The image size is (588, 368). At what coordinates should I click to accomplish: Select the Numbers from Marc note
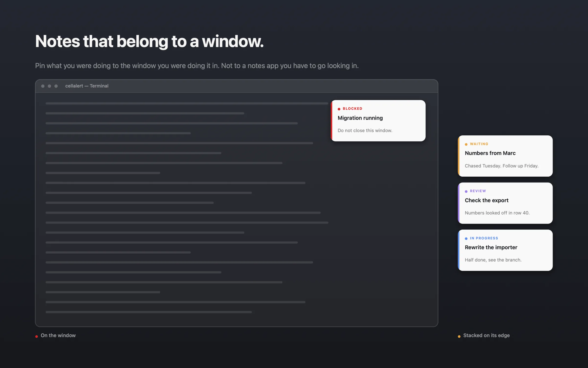505,156
